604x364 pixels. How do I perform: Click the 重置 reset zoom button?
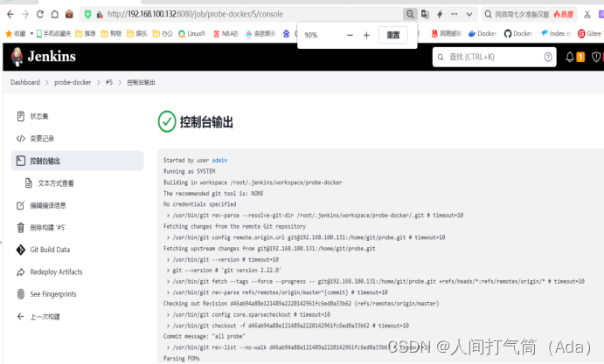(x=393, y=35)
